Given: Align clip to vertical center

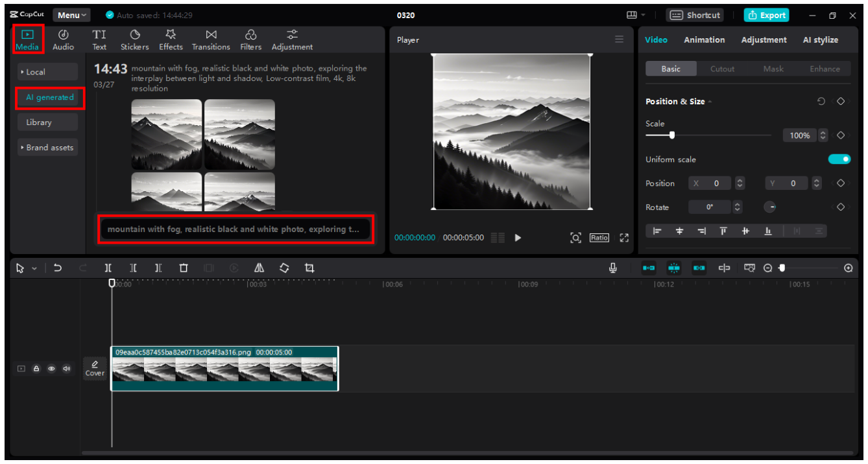Looking at the screenshot, I should click(746, 231).
